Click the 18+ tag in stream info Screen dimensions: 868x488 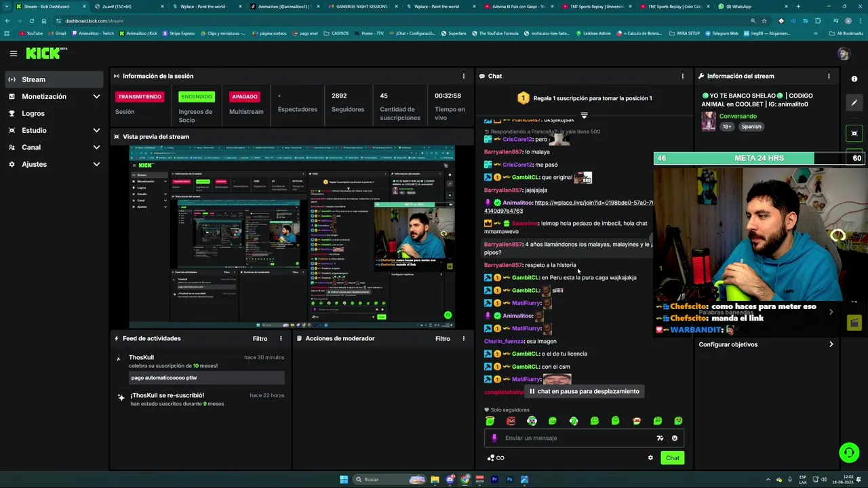(727, 126)
